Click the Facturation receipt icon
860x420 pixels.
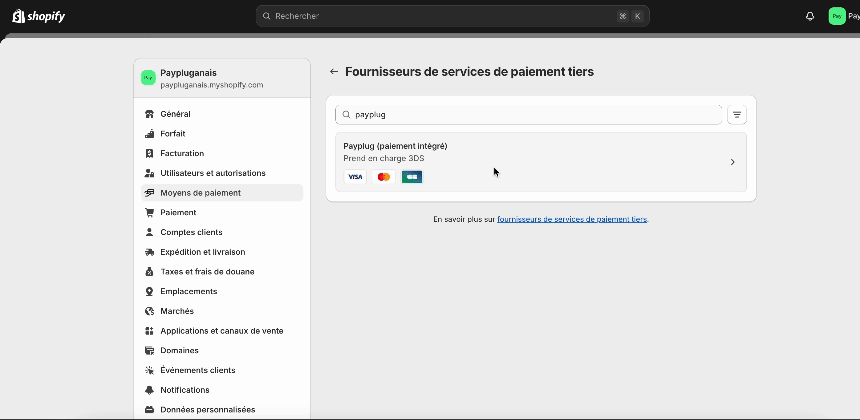tap(149, 154)
